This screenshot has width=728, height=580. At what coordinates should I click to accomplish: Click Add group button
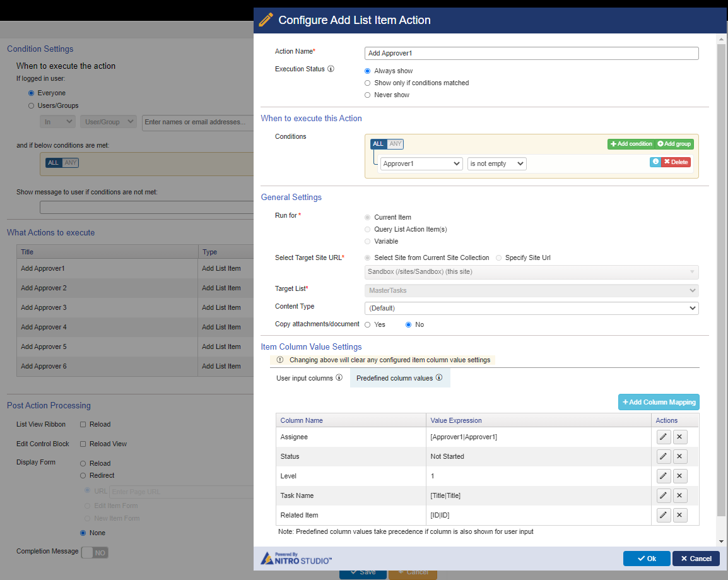click(x=674, y=144)
